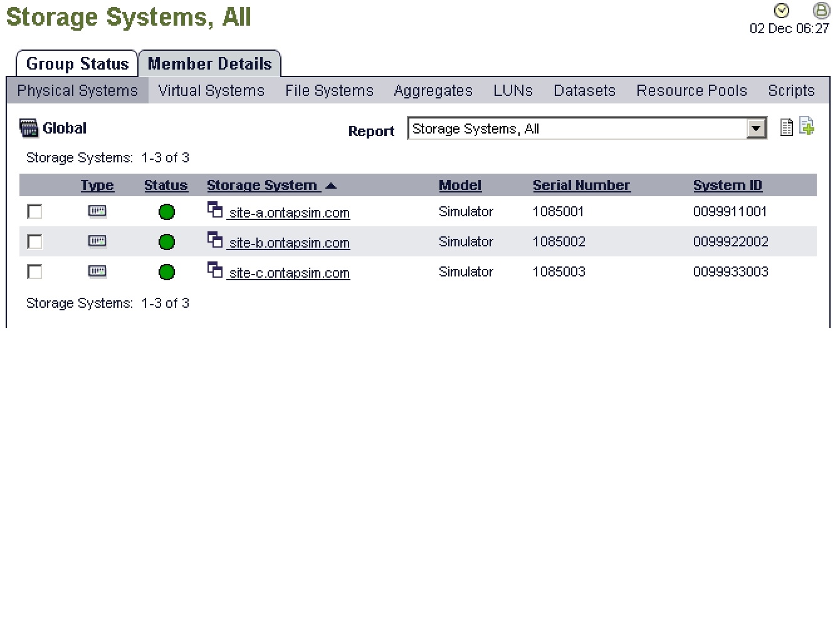Open the site-c.ontapsim.com link

click(x=289, y=273)
